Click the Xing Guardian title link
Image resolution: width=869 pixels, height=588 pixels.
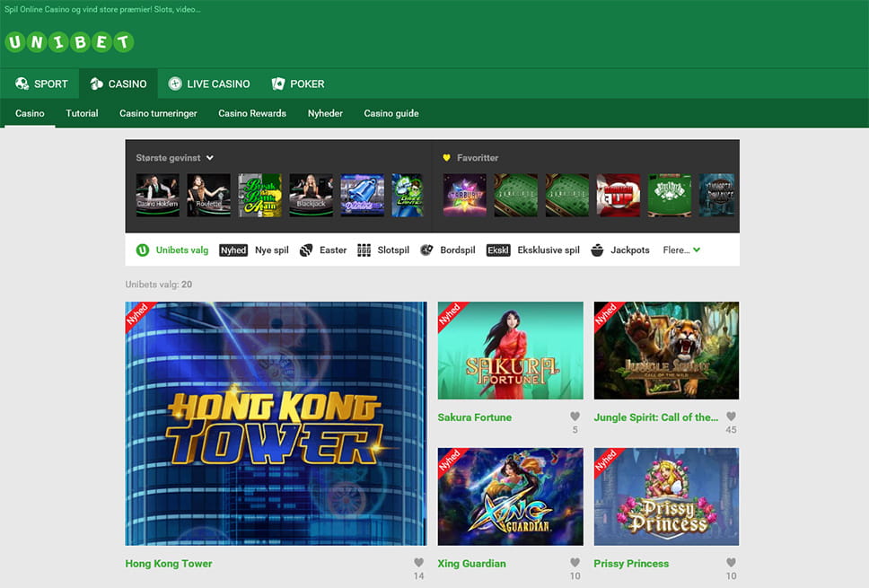(471, 563)
